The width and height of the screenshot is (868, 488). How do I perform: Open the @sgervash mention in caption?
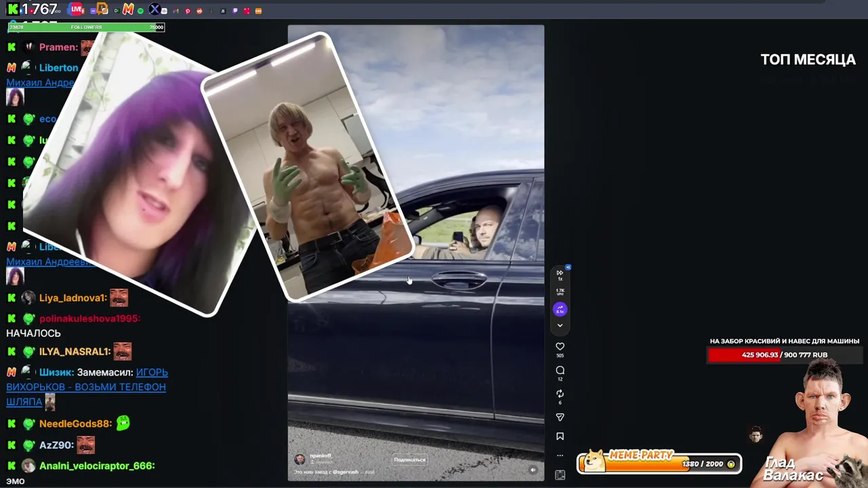tap(345, 472)
